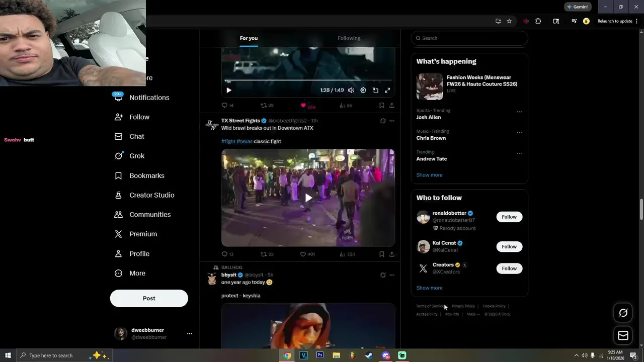Unlike the top post with 264 likes
This screenshot has width=644, height=362.
tap(307, 106)
